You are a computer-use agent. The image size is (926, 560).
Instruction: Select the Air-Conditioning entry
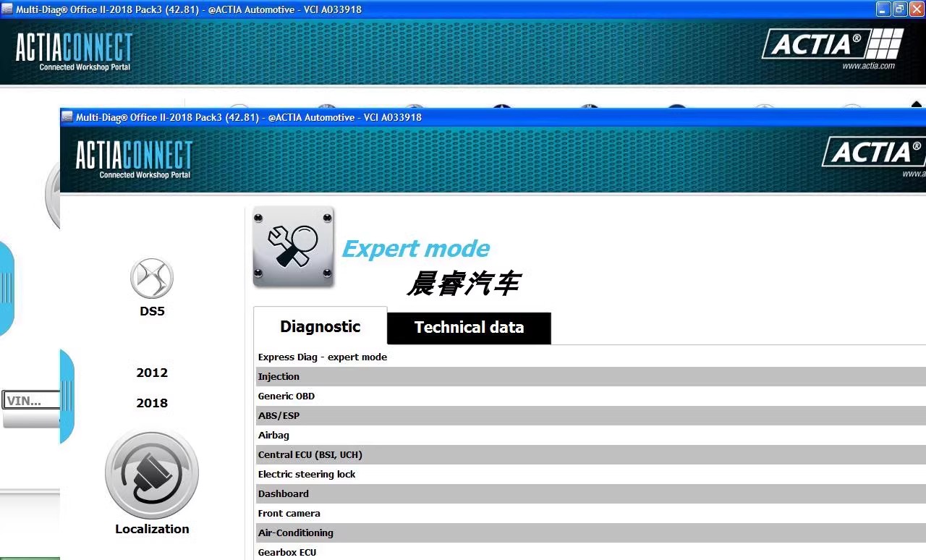(590, 533)
